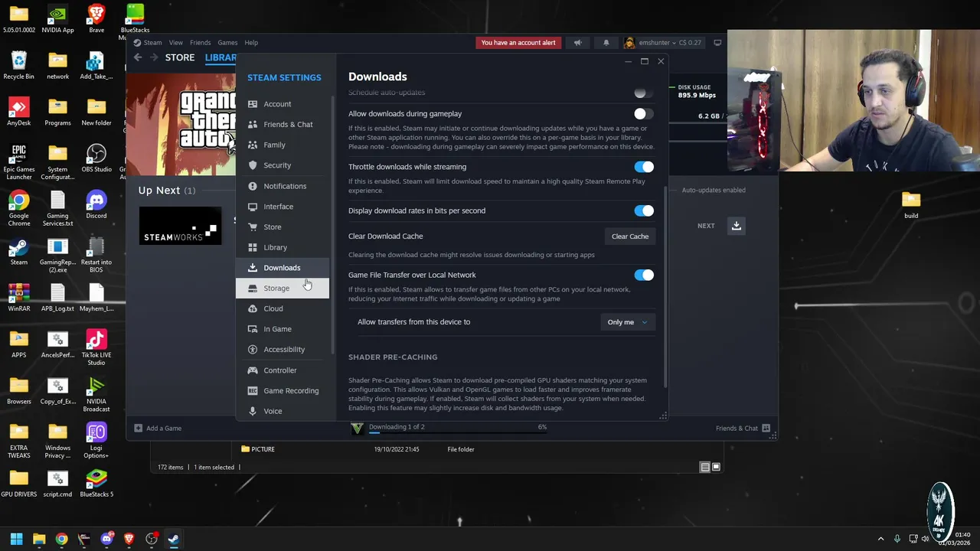Click the download progress bar at bottom
Screen dimensions: 980x551
coord(458,433)
